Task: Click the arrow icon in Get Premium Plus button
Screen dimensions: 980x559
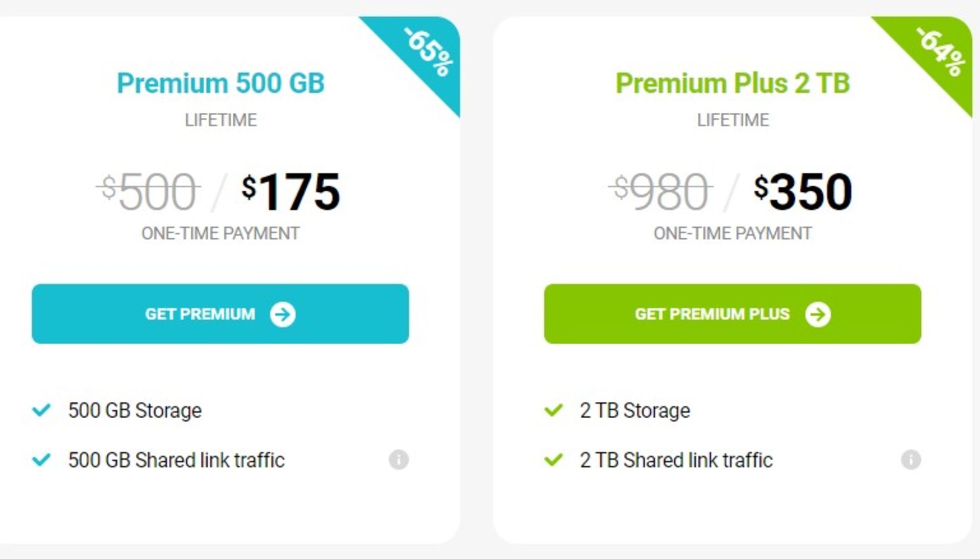Action: (x=818, y=314)
